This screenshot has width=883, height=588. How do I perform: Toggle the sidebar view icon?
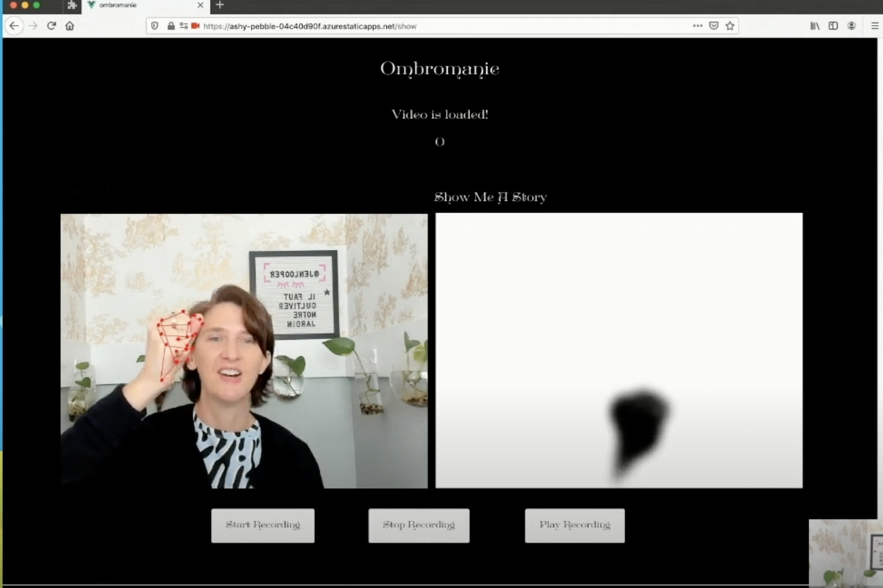click(x=833, y=26)
